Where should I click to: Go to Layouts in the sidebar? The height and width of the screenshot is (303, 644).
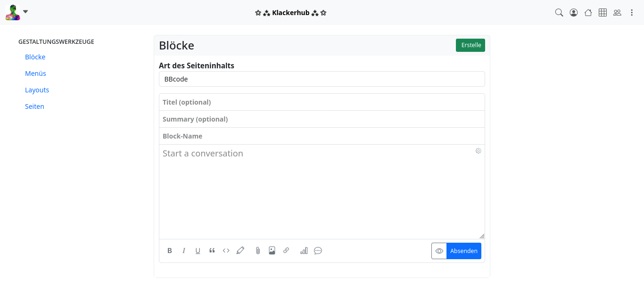pyautogui.click(x=37, y=90)
